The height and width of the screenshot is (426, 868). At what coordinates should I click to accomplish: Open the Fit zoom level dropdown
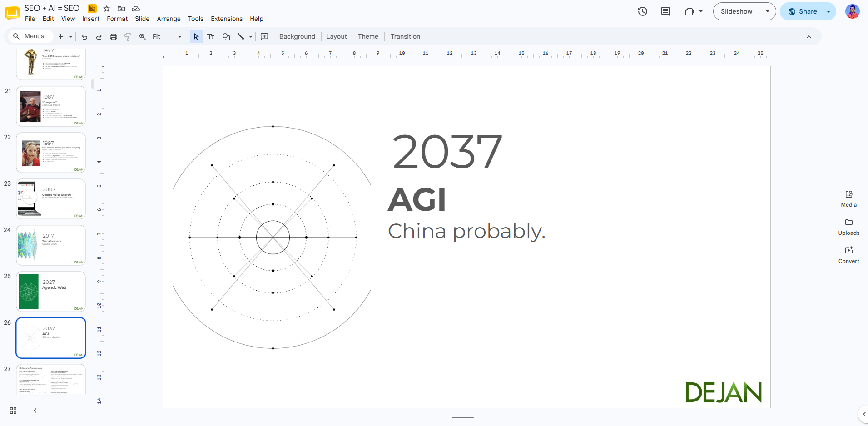pos(167,36)
